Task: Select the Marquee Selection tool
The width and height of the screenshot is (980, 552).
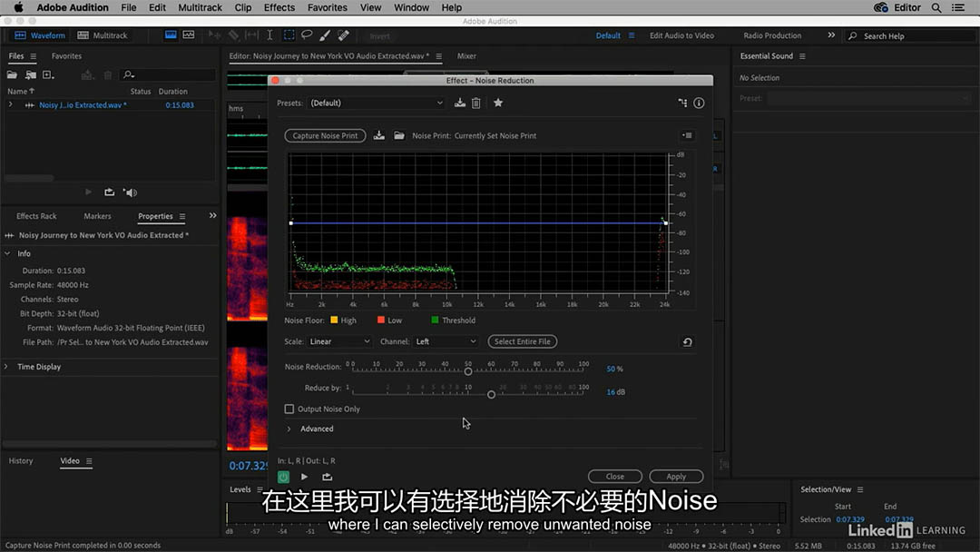Action: pyautogui.click(x=289, y=35)
